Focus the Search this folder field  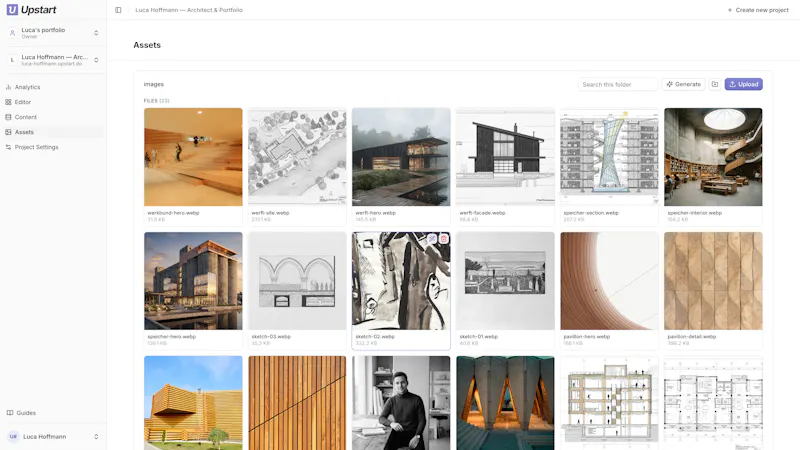point(618,84)
